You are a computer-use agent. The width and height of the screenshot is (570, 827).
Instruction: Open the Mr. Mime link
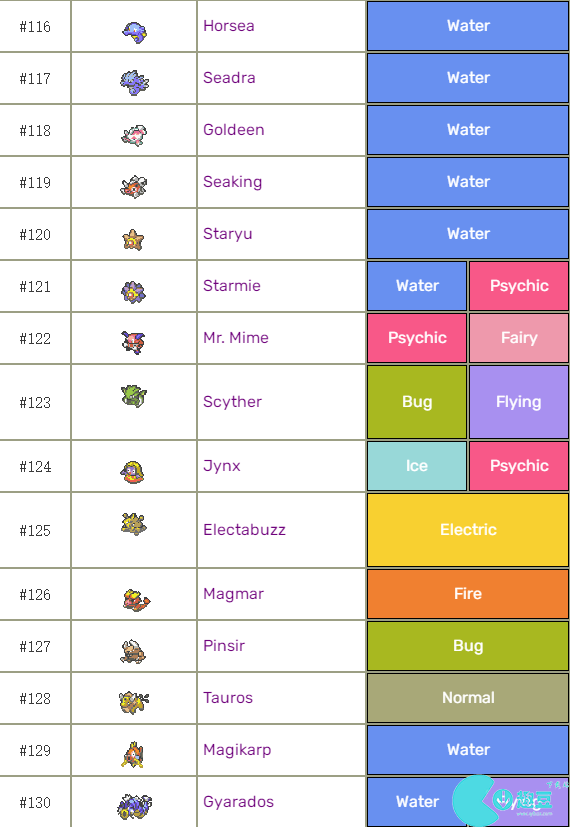pos(236,338)
